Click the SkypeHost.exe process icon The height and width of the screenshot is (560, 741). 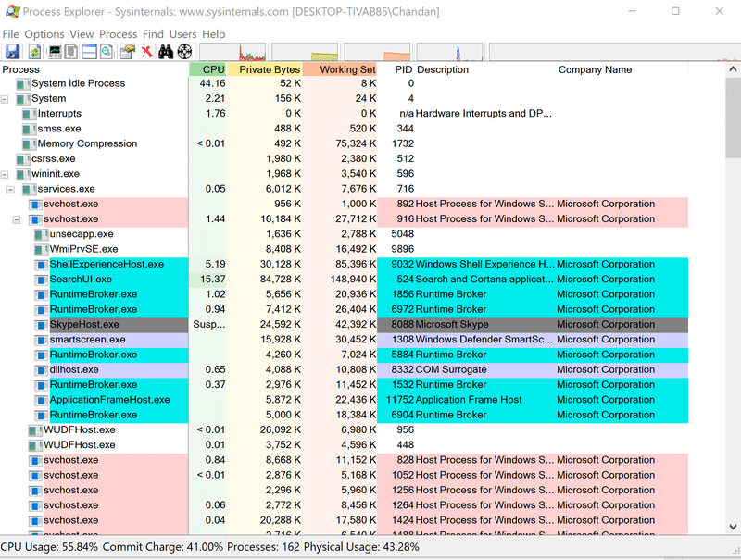(x=42, y=325)
